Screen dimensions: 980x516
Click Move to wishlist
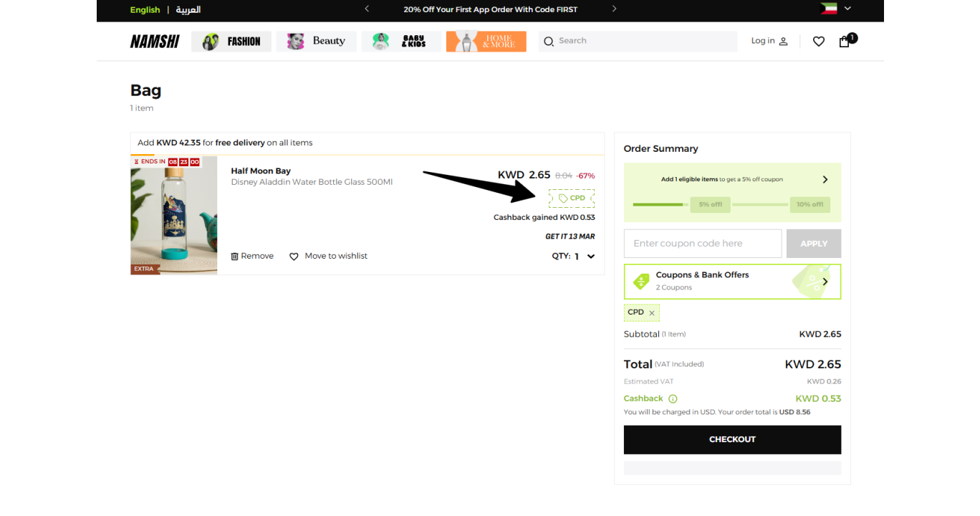[336, 256]
